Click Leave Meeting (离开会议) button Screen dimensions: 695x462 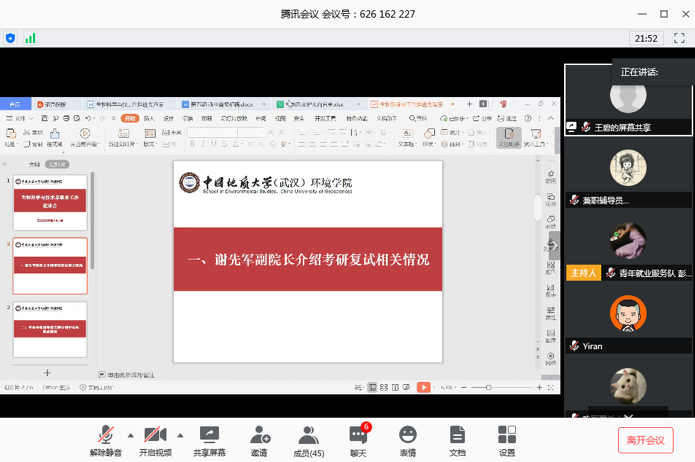pyautogui.click(x=645, y=440)
